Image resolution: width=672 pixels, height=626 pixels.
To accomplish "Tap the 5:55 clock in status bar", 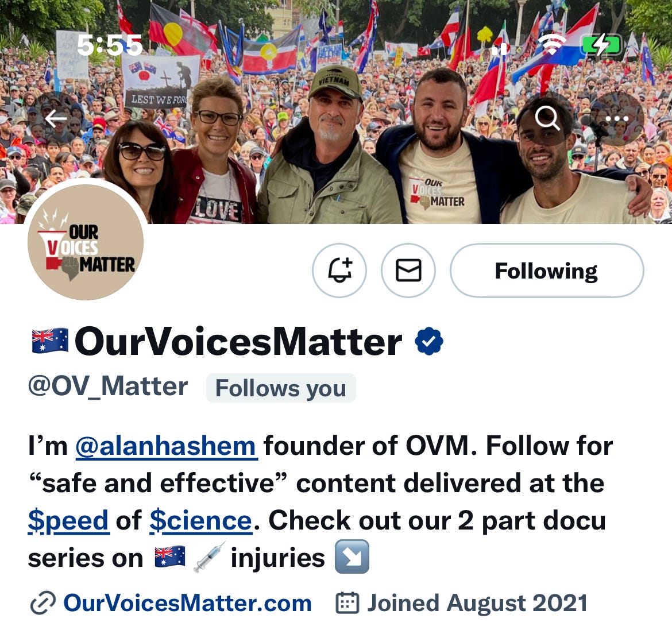I will tap(110, 45).
